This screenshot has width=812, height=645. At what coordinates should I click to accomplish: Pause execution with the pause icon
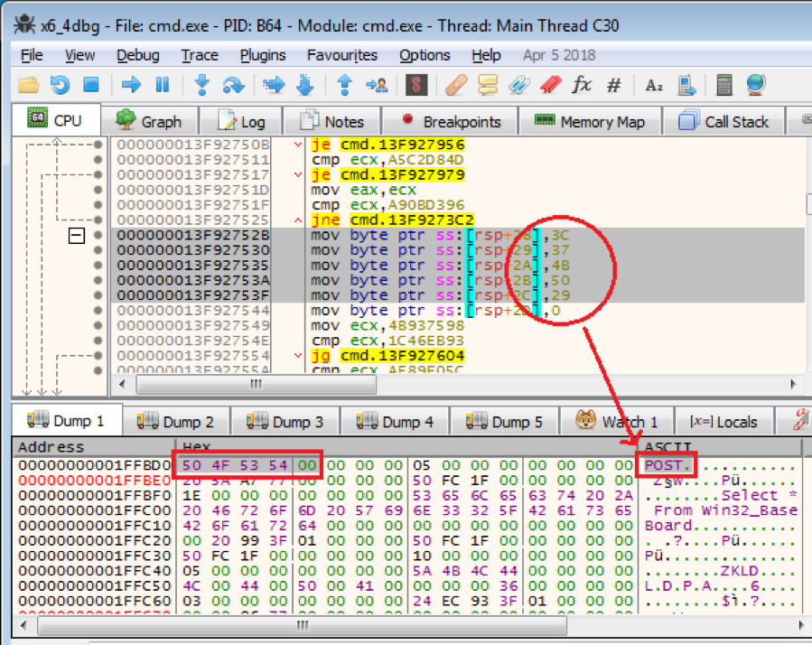coord(163,85)
